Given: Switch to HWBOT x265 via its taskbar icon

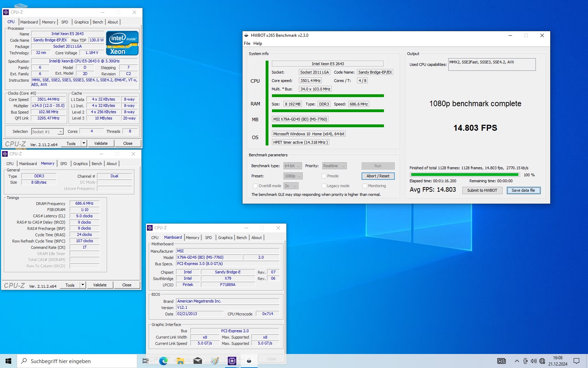Looking at the screenshot, I should [x=249, y=361].
